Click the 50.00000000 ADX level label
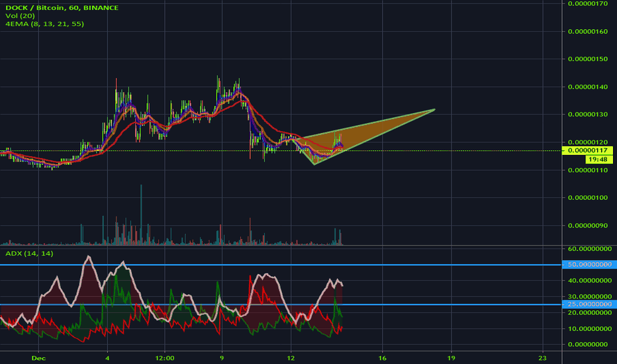617x364 pixels. click(589, 265)
